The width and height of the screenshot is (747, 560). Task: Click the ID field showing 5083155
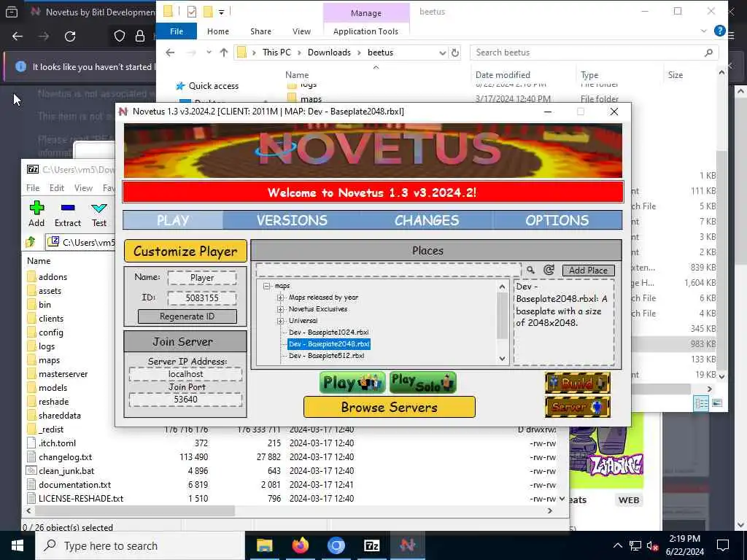202,298
